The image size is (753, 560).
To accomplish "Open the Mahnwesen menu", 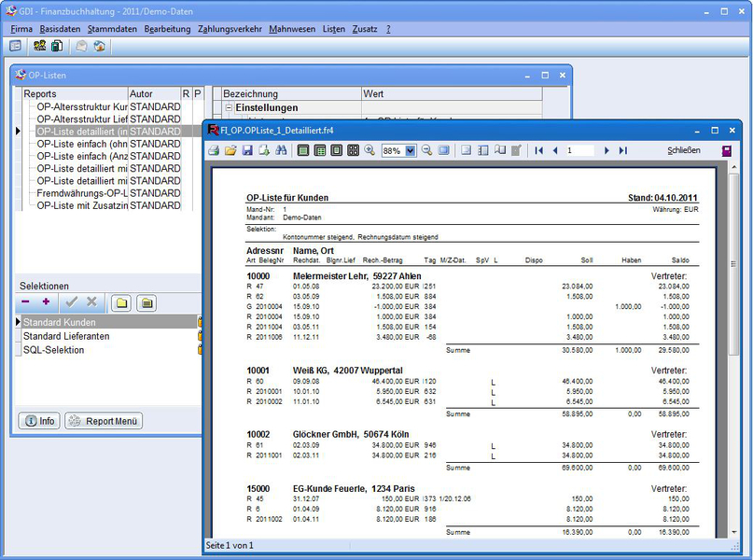I will pyautogui.click(x=292, y=29).
